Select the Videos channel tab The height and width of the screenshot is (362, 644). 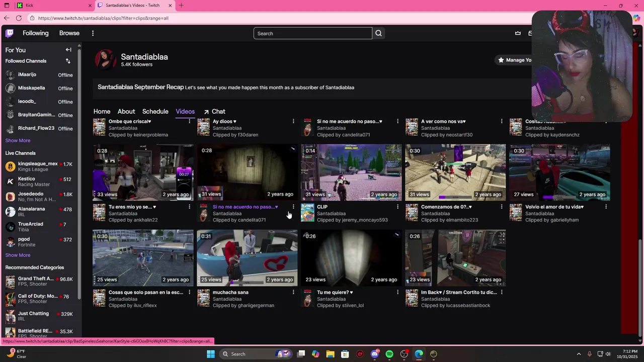pyautogui.click(x=185, y=112)
